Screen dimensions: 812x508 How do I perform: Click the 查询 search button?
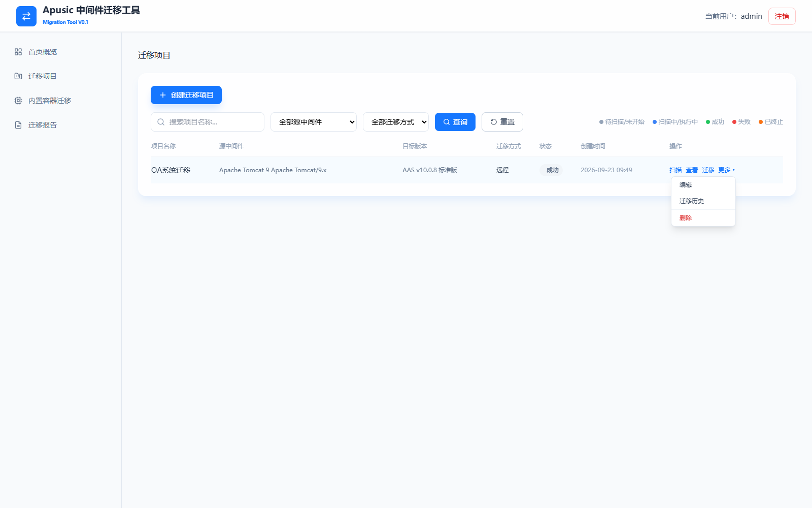click(x=455, y=122)
